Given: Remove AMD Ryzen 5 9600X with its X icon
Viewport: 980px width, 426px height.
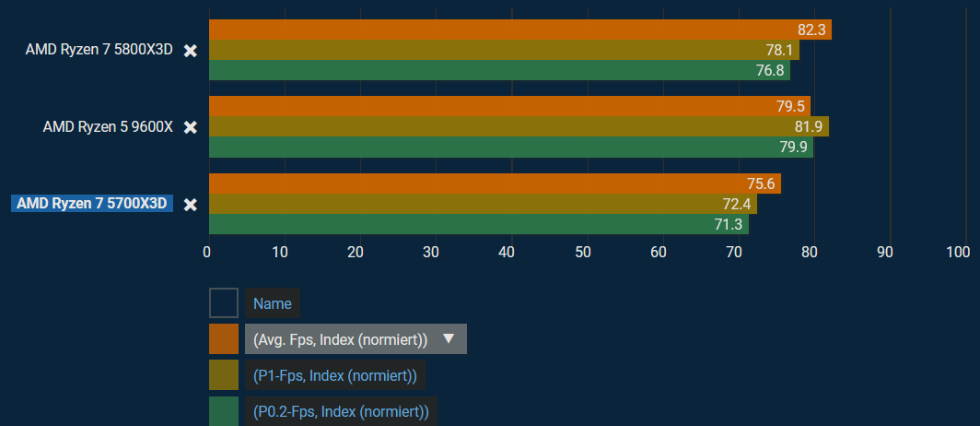Looking at the screenshot, I should click(191, 127).
